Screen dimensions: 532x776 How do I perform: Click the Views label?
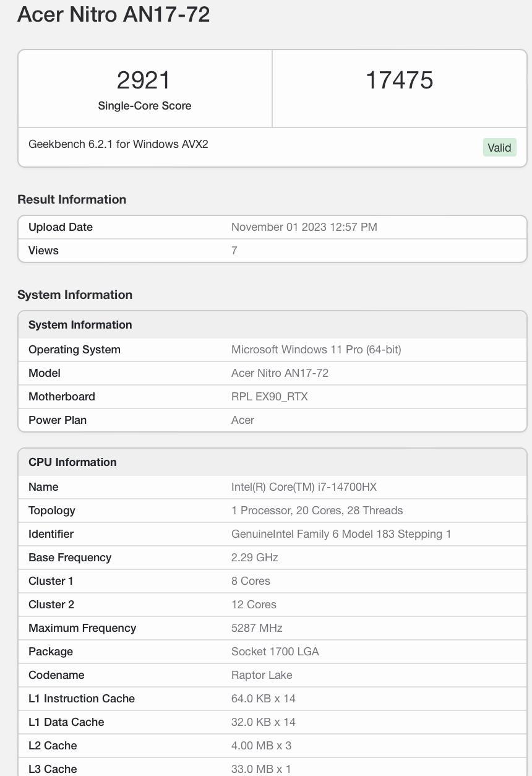pyautogui.click(x=43, y=251)
